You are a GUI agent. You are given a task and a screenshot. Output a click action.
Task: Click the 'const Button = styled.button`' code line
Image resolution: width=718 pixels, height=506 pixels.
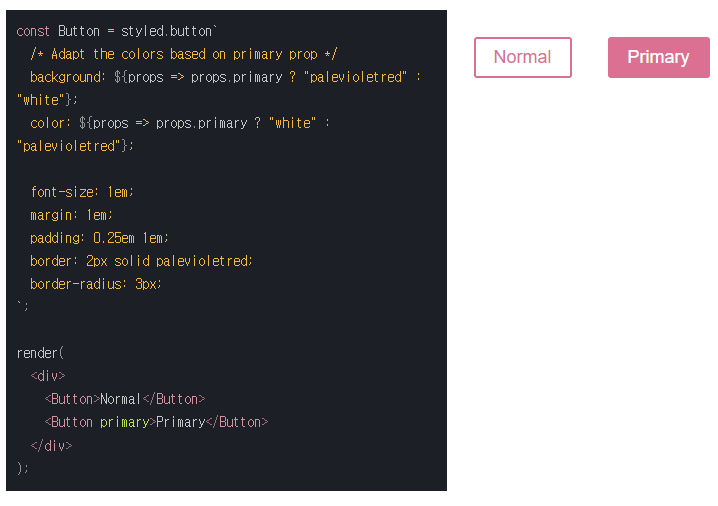click(117, 31)
